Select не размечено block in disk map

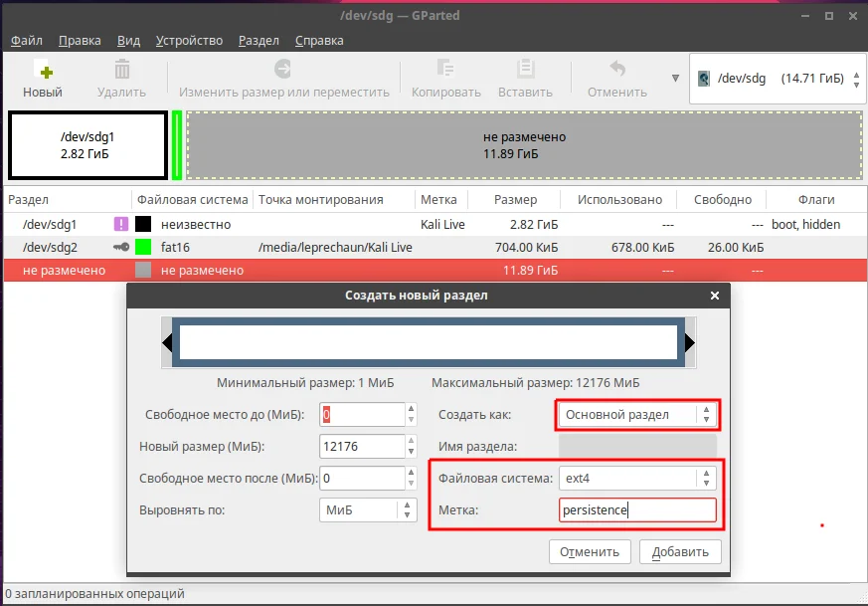tap(524, 145)
